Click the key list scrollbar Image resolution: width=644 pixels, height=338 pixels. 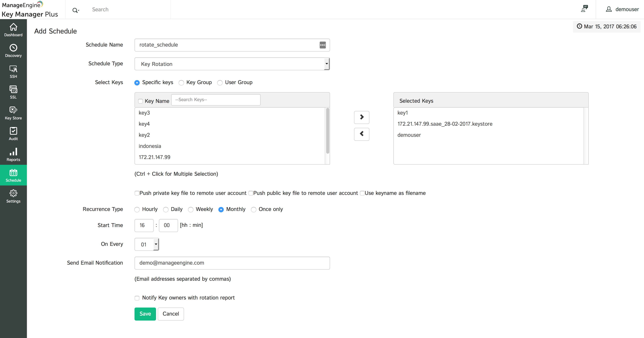tap(328, 131)
